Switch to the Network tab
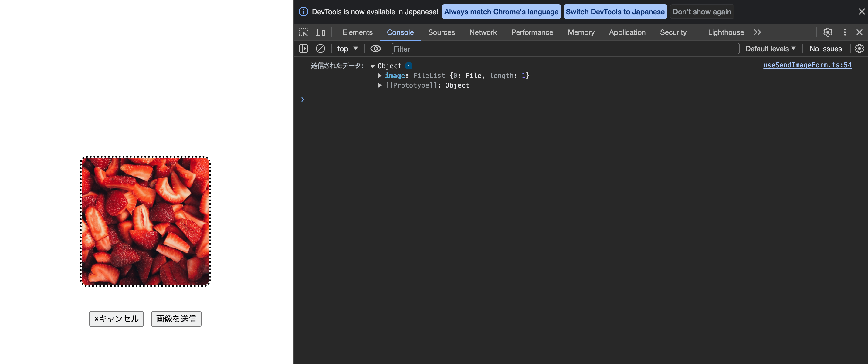This screenshot has height=364, width=868. 483,32
